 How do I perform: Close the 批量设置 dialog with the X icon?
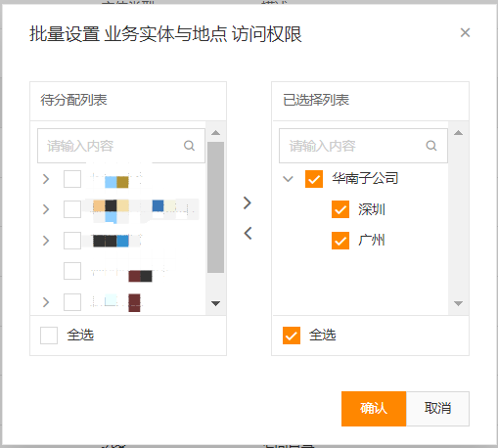465,32
